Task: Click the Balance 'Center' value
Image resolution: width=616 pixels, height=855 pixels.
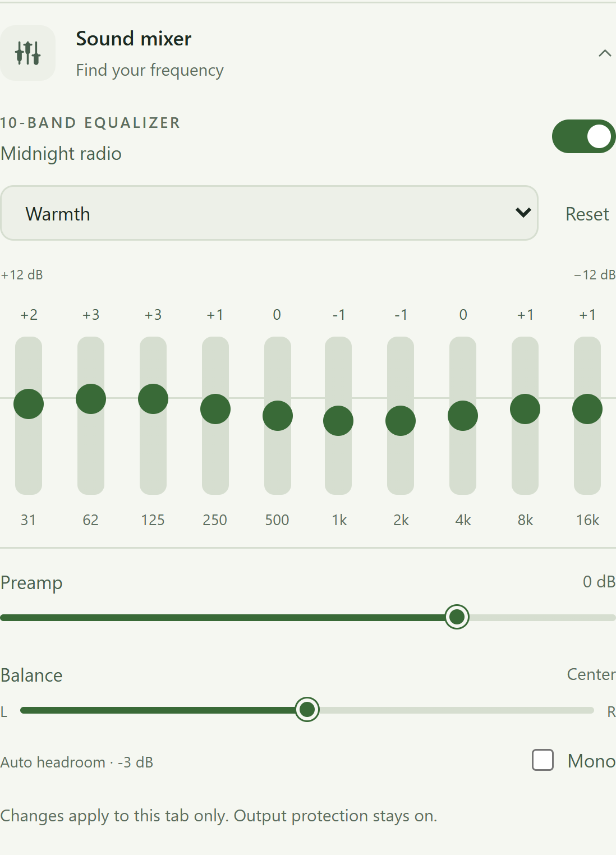Action: coord(591,674)
